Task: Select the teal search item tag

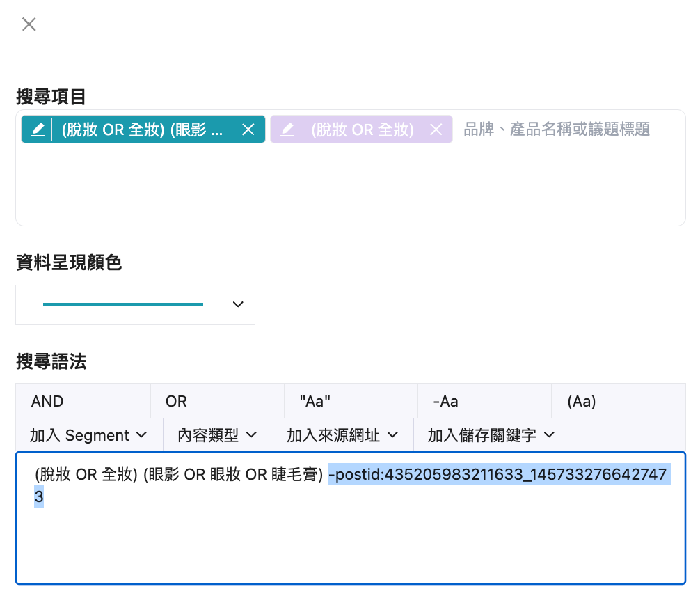Action: tap(143, 130)
